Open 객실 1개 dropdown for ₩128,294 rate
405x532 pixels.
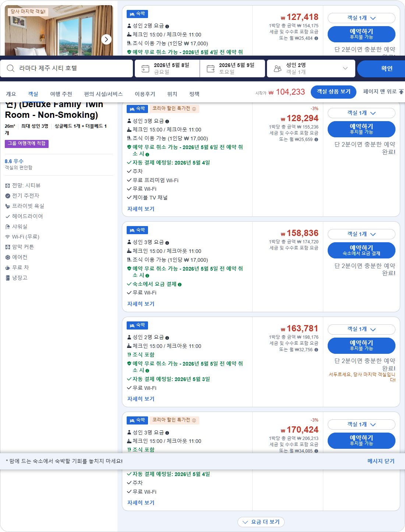(x=362, y=113)
